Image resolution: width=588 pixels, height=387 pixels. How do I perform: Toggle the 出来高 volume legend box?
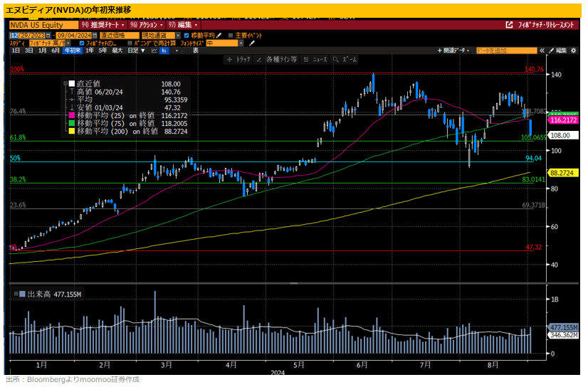coord(22,294)
